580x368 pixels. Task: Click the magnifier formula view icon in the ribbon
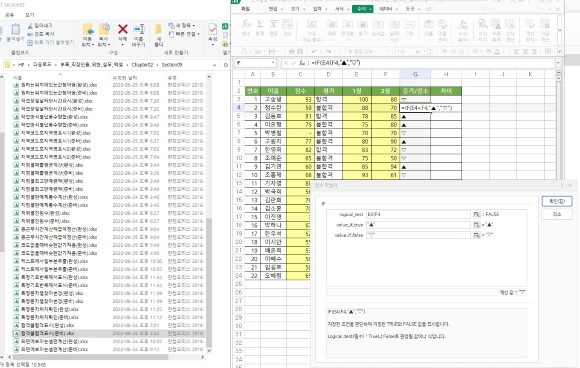(482, 24)
